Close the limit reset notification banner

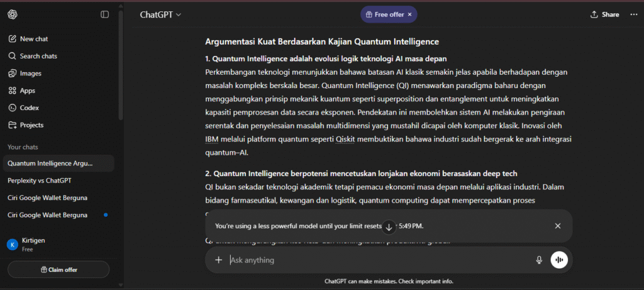coord(558,226)
